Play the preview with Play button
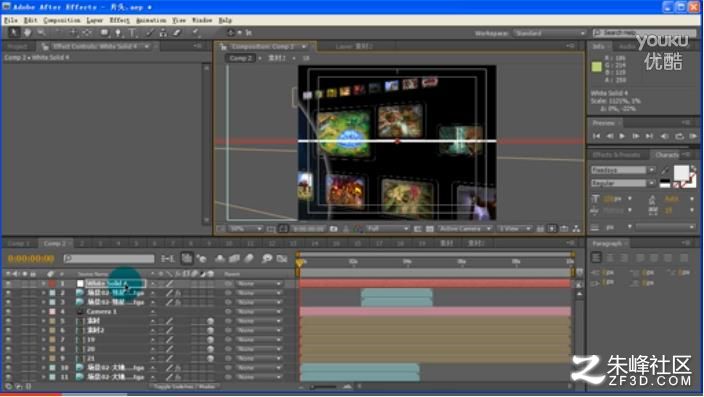The width and height of the screenshot is (704, 397). click(622, 136)
